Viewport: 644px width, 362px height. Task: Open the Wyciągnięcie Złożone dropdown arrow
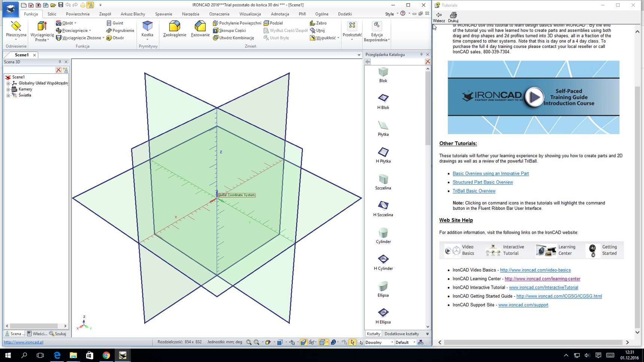point(103,38)
